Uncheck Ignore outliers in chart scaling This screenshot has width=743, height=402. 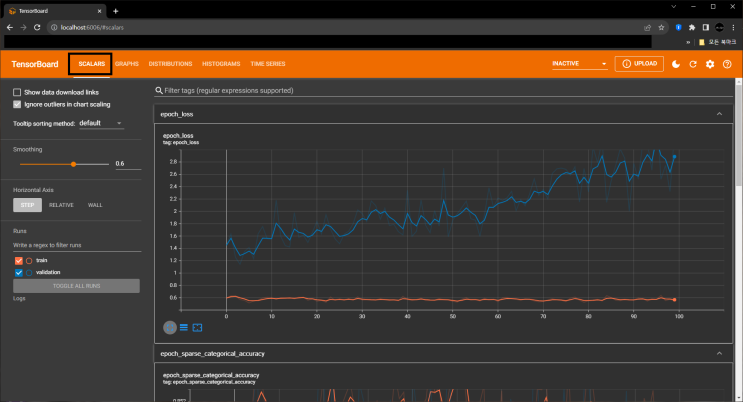17,104
